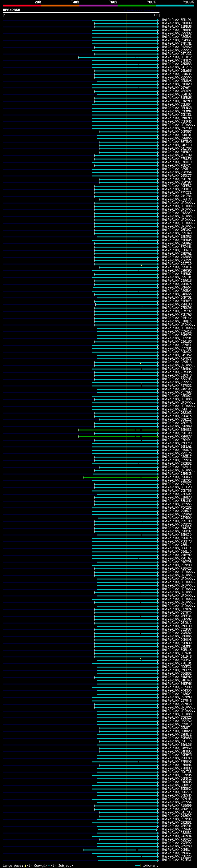Click the orange ~40% legend segment
The image size is (197, 868).
pos(60,6)
